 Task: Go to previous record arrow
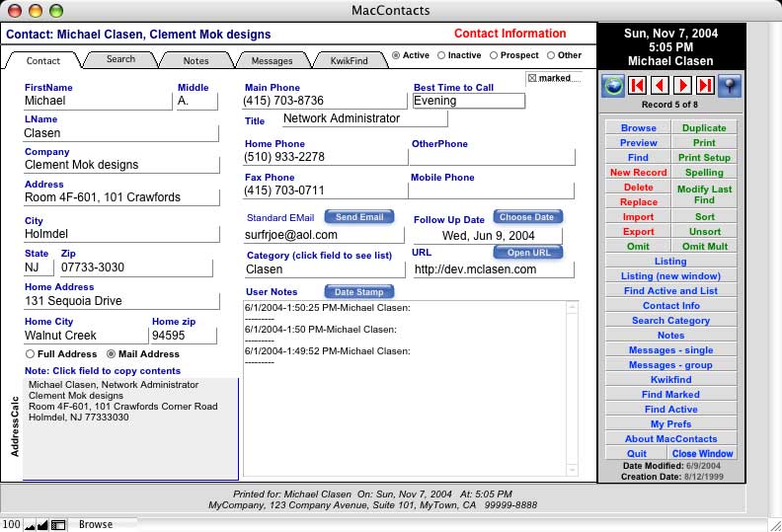660,86
